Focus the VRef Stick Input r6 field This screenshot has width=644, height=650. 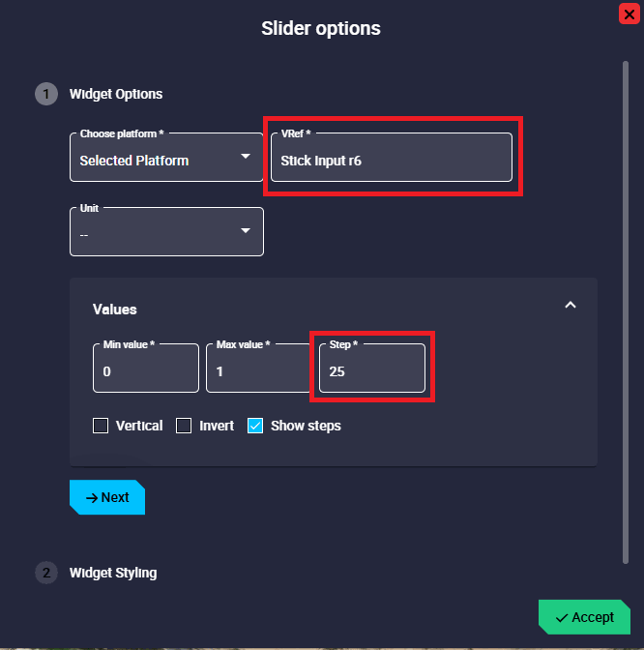click(391, 159)
